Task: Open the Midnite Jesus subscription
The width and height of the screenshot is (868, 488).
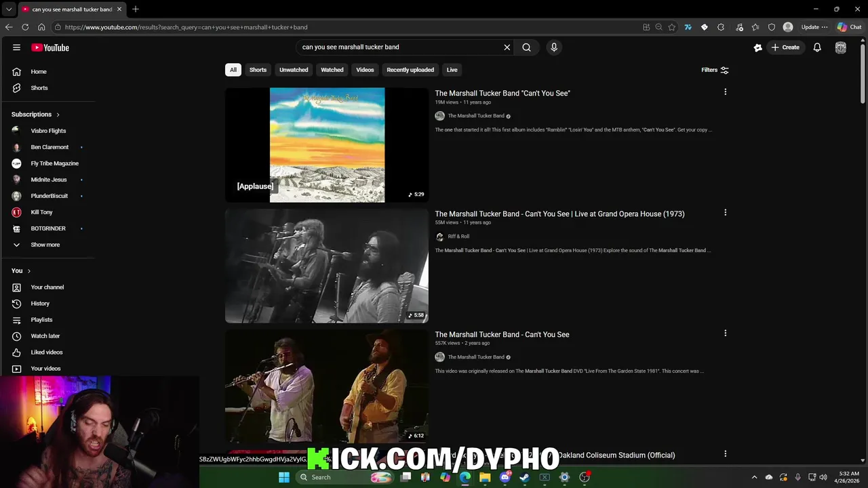Action: pos(47,180)
